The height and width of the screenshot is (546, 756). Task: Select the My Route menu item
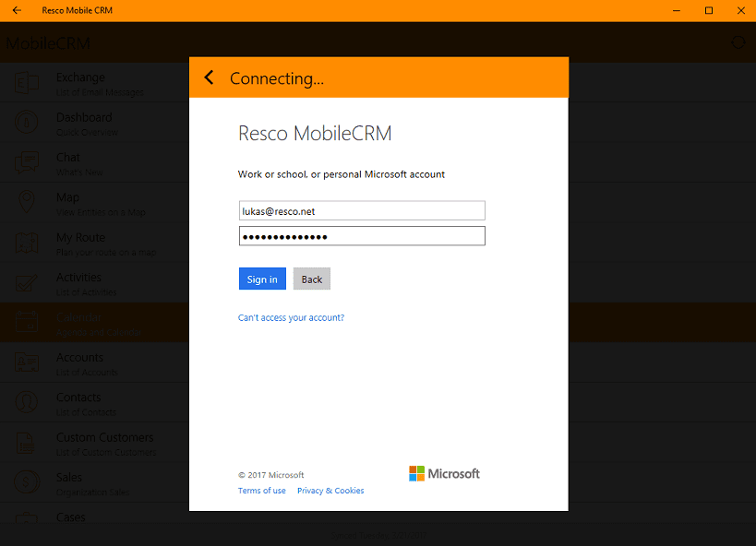[94, 243]
